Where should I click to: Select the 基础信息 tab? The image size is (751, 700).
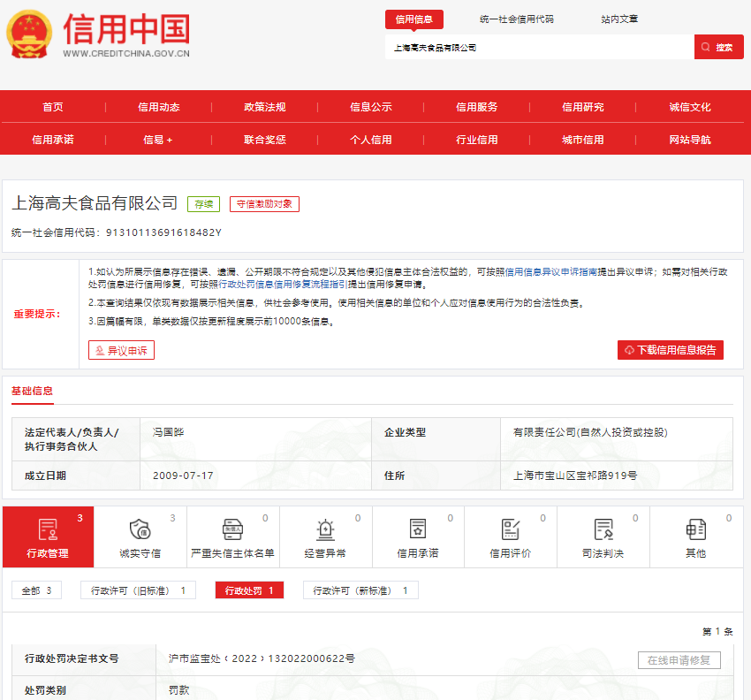click(x=32, y=391)
